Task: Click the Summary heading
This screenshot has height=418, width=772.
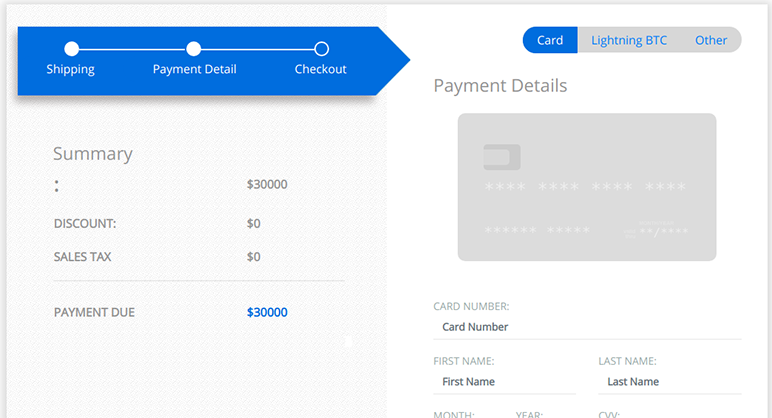Action: coord(93,154)
